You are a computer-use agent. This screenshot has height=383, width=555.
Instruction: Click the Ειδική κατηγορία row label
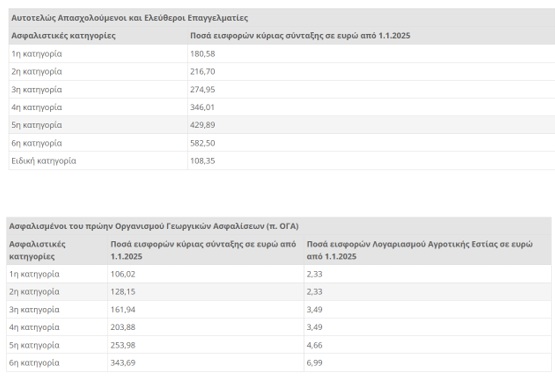(44, 161)
